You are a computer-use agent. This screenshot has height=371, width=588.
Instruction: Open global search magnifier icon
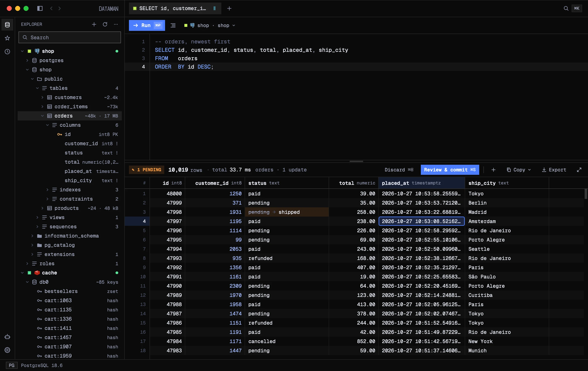566,8
